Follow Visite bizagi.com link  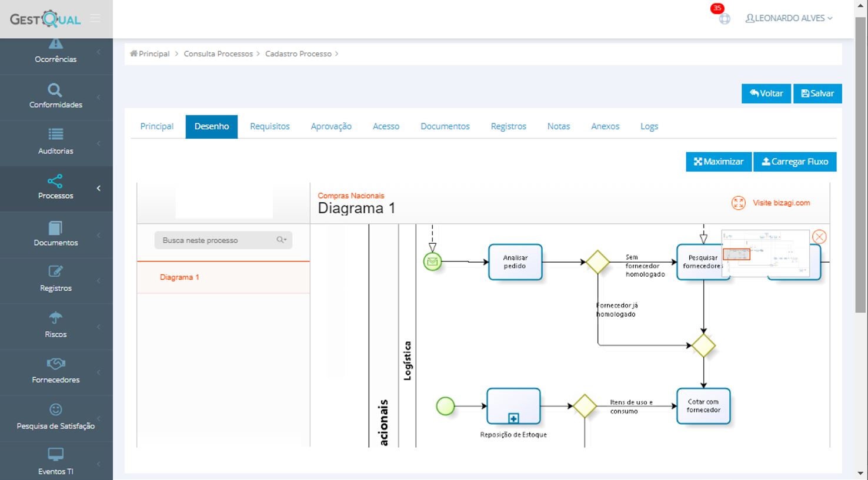point(782,203)
